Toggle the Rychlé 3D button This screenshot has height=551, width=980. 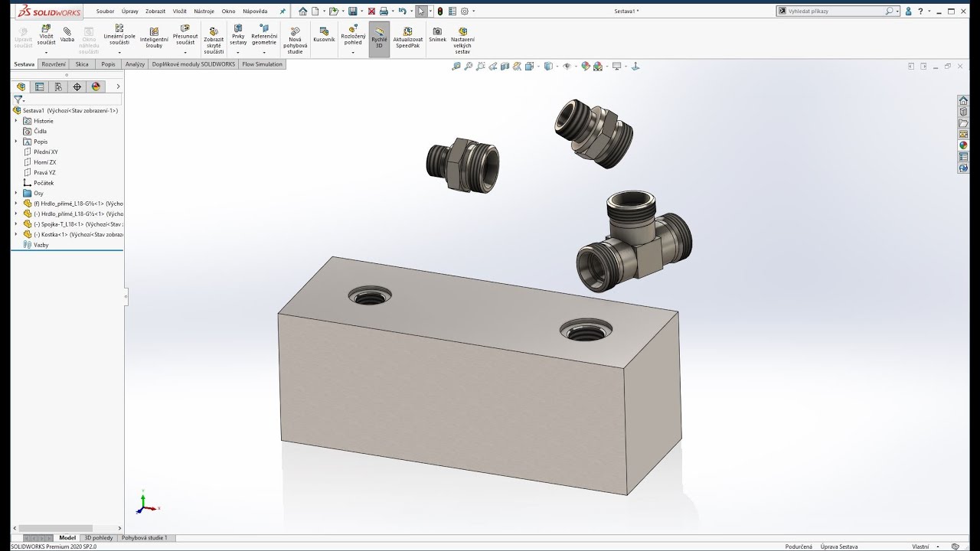[379, 38]
